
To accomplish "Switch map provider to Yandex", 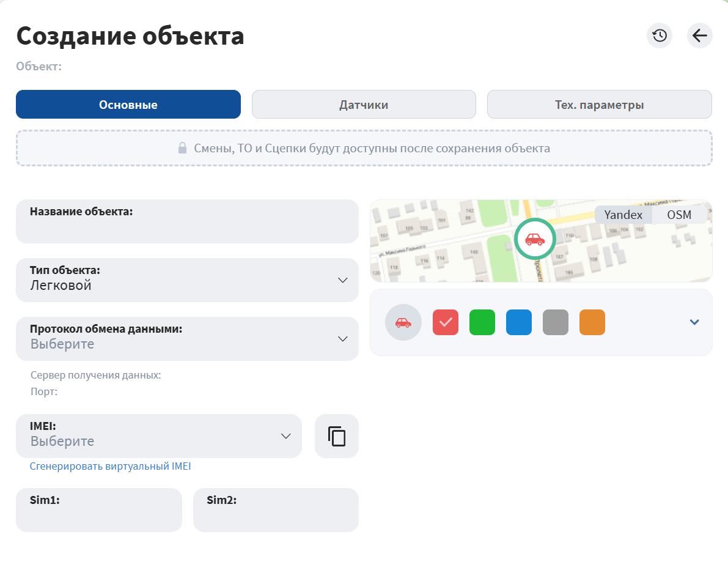I will point(623,215).
